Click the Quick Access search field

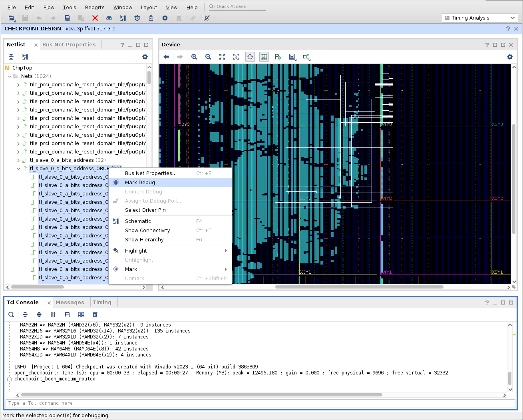tap(237, 6)
